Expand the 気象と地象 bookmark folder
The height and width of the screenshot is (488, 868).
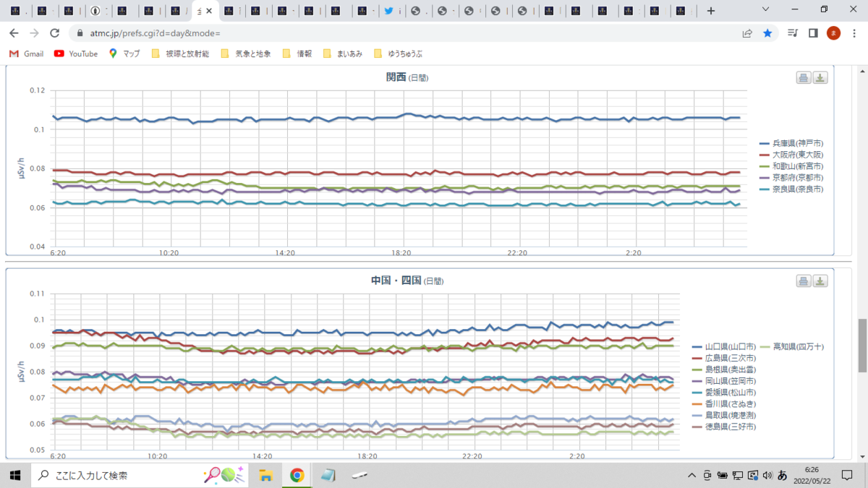pyautogui.click(x=245, y=53)
